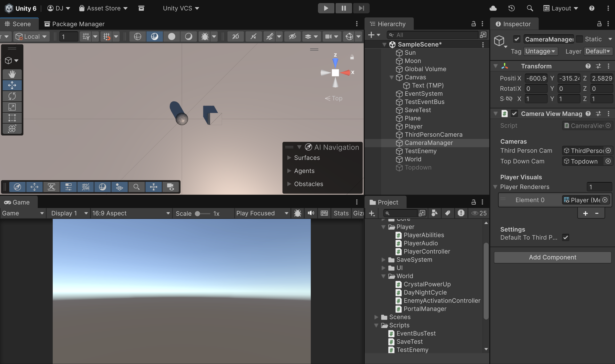Open the Unity VCS menu
The image size is (615, 364).
pyautogui.click(x=181, y=8)
